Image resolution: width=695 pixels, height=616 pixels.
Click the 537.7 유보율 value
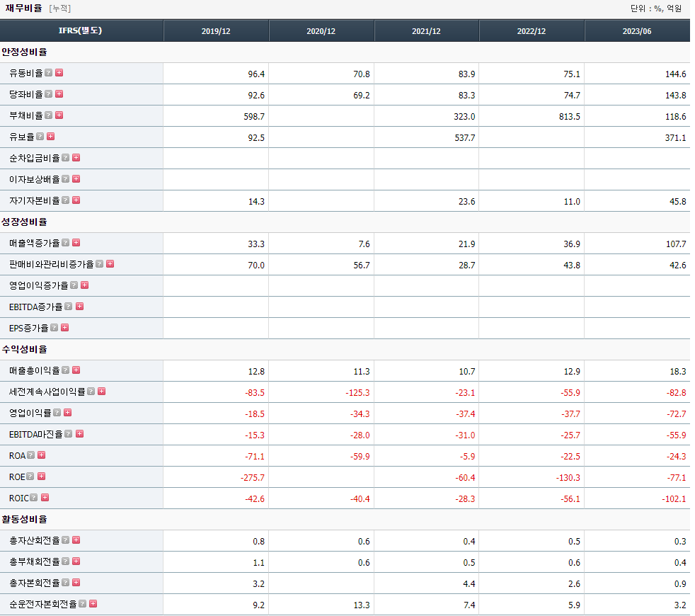tap(464, 138)
